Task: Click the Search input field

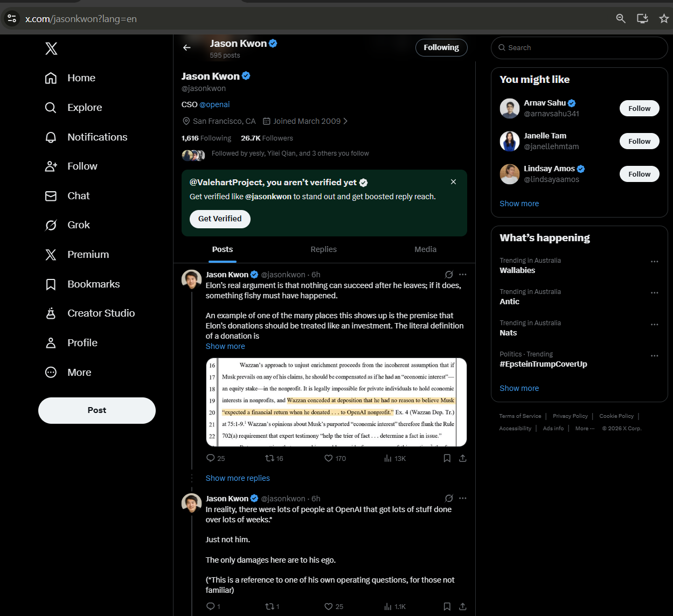Action: (x=579, y=47)
